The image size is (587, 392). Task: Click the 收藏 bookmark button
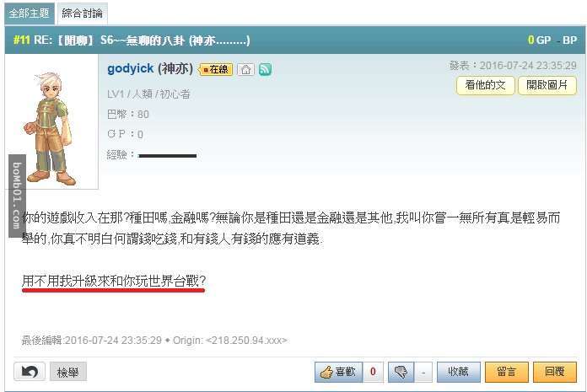[459, 372]
